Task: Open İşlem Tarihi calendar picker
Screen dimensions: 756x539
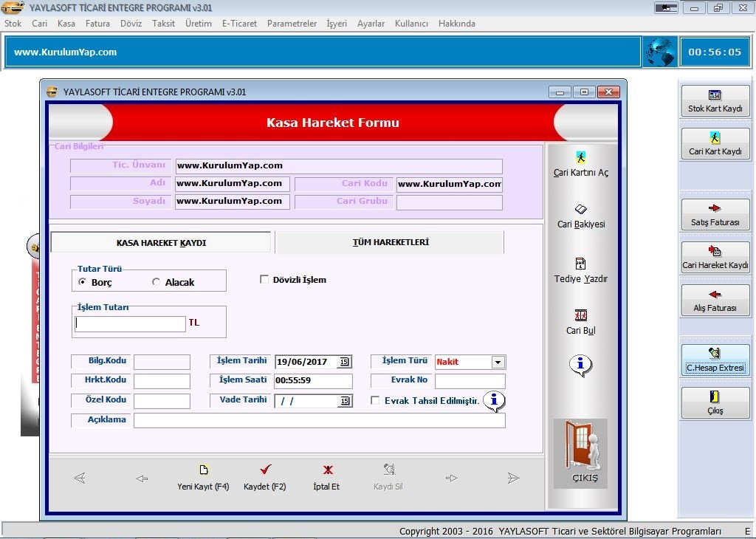Action: click(344, 362)
